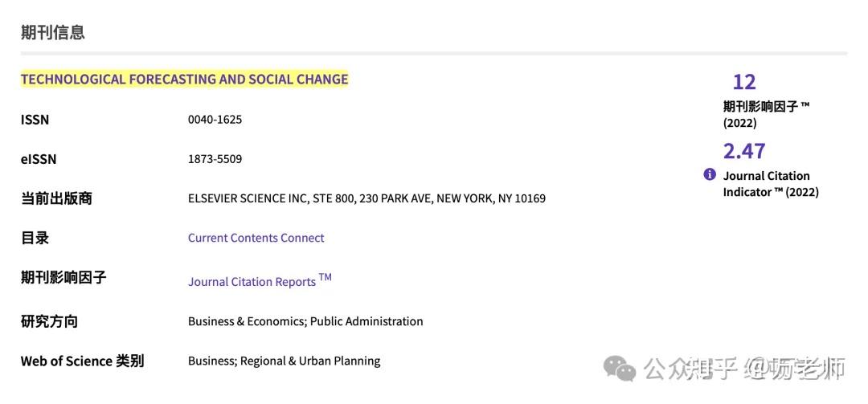Open the Journal Citation Reports link
The image size is (868, 404).
point(252,282)
